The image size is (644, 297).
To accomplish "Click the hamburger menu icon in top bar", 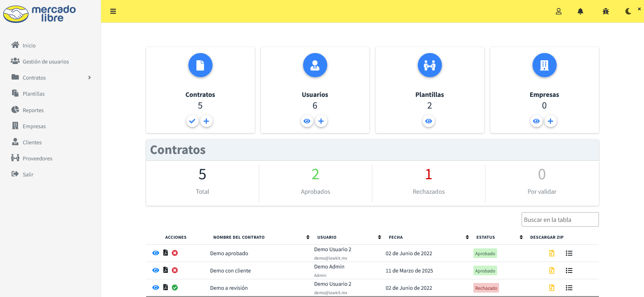I will [x=113, y=11].
